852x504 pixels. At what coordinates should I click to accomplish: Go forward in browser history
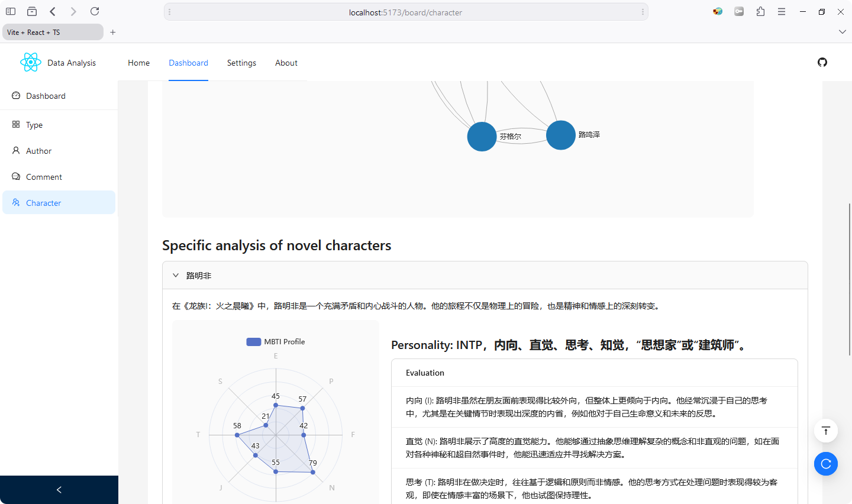(73, 11)
